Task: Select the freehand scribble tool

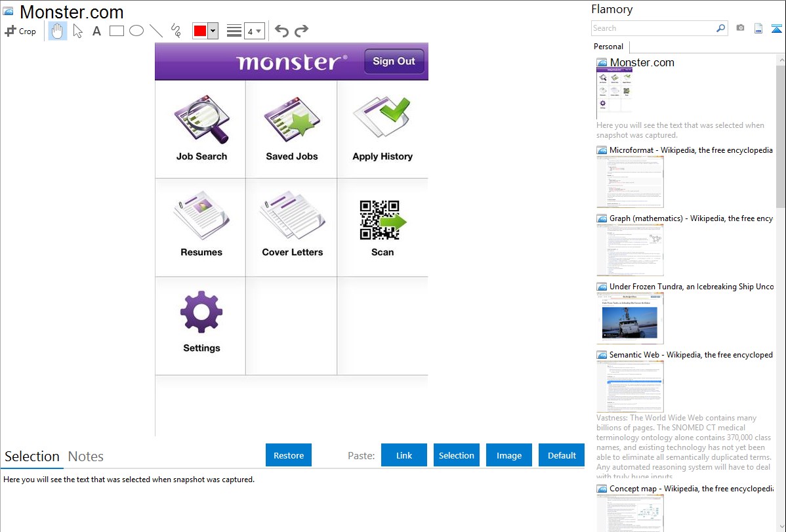Action: coord(176,31)
